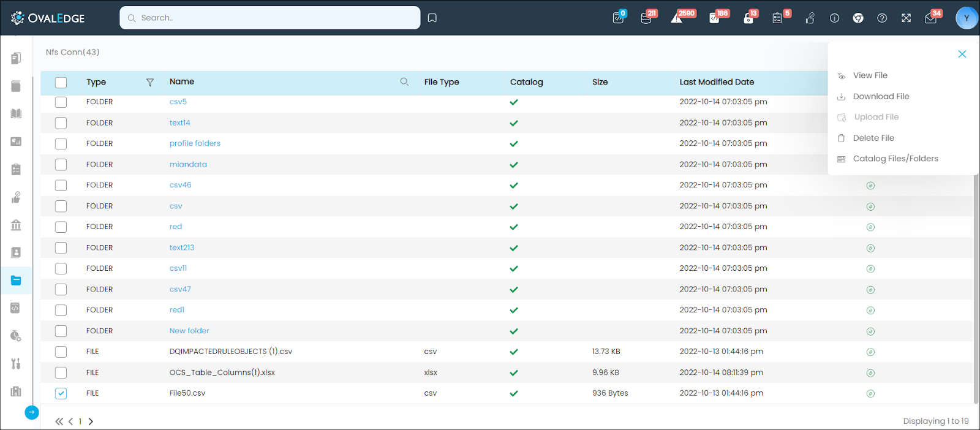The image size is (980, 430).
Task: Click the OvalEdge logo
Action: 48,18
